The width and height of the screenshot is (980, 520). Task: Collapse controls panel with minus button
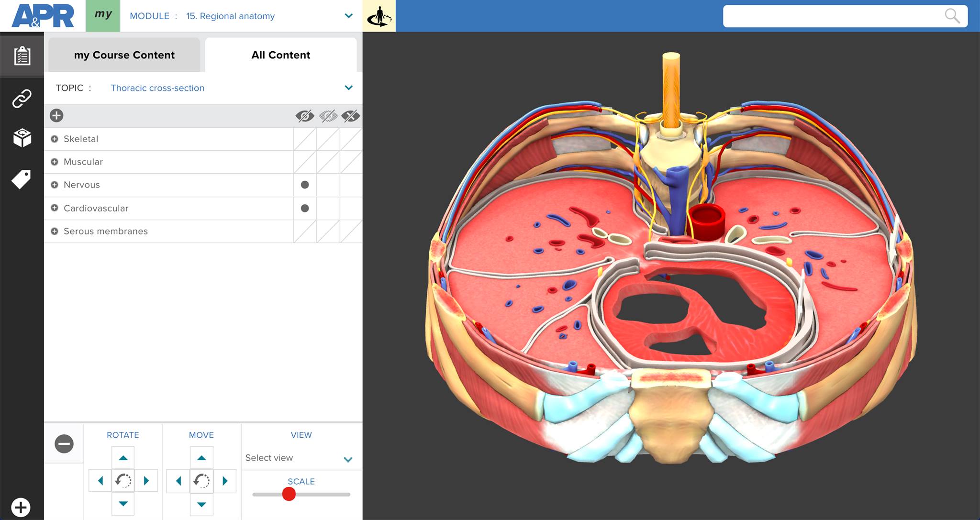(64, 443)
